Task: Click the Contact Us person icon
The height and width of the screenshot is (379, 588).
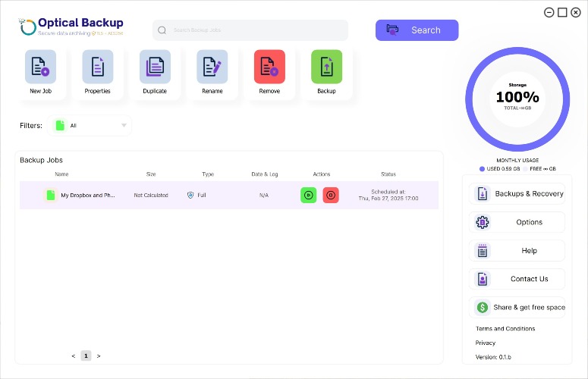Action: pyautogui.click(x=483, y=279)
